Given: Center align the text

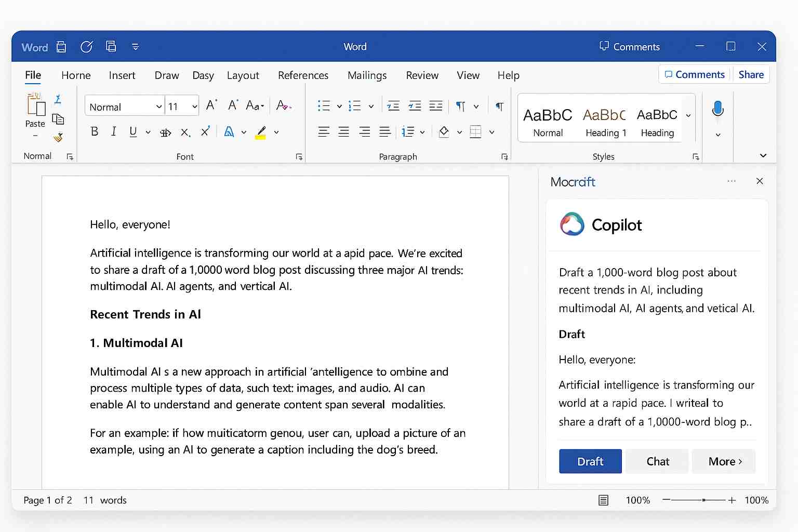Looking at the screenshot, I should (344, 131).
